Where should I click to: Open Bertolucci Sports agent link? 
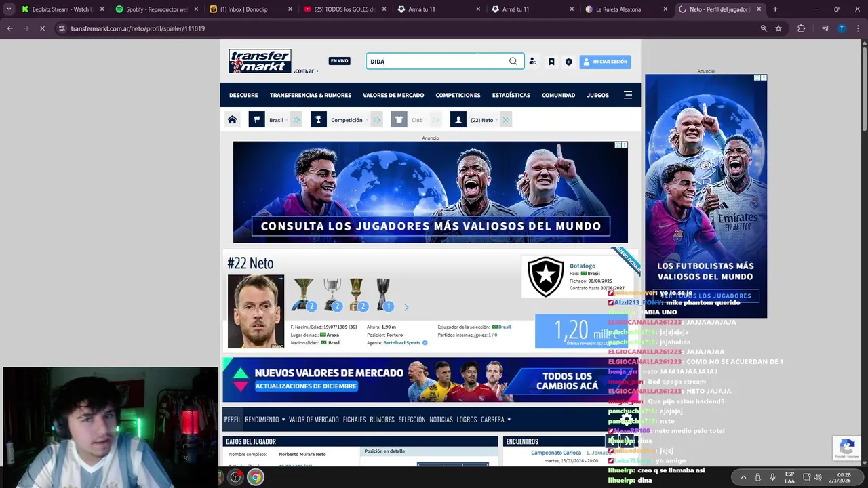[x=401, y=343]
